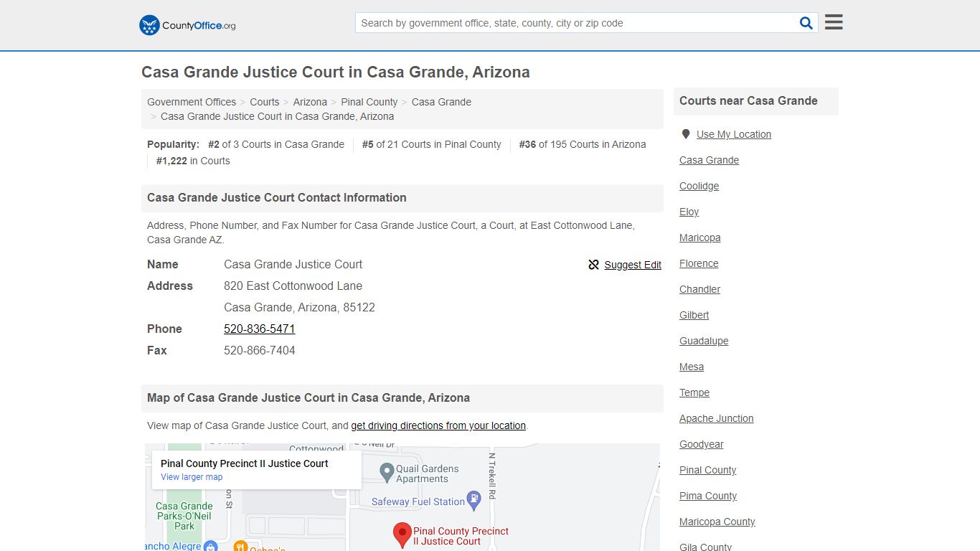The image size is (980, 551).
Task: Click the Courts near Casa Grande heading
Action: 748,100
